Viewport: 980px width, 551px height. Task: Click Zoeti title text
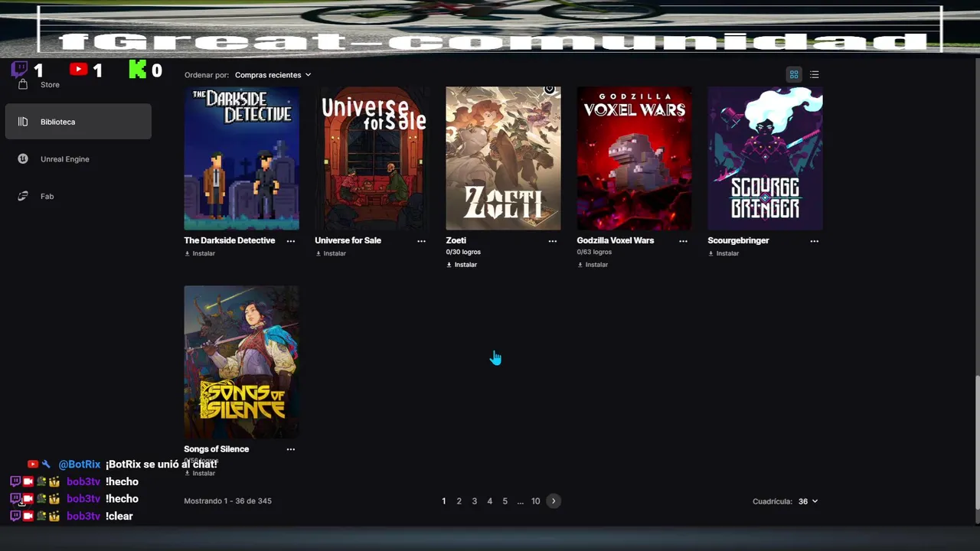point(456,240)
